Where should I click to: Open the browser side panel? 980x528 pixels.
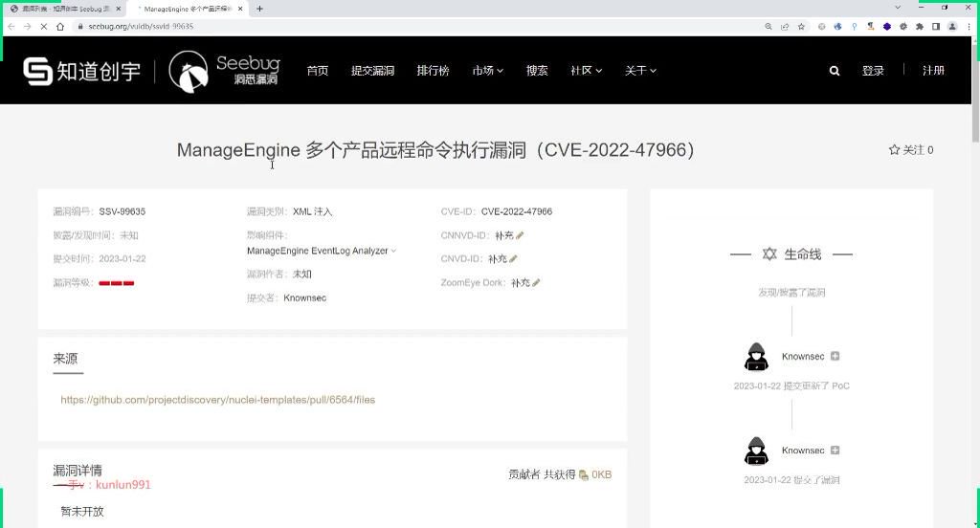pos(936,26)
